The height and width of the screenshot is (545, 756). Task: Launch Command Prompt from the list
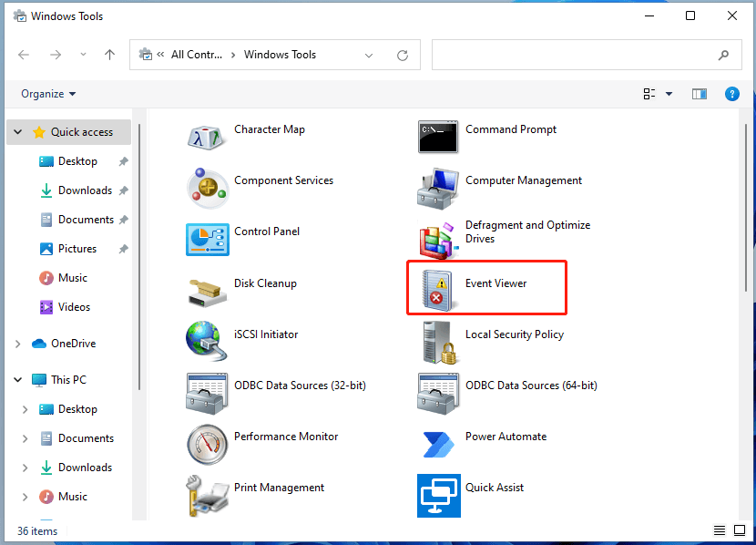pos(438,137)
